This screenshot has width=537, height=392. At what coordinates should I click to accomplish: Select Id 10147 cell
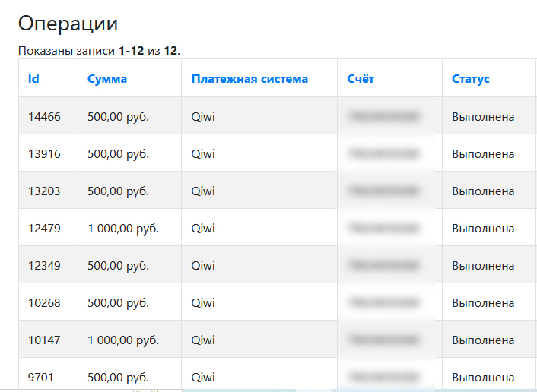point(44,340)
